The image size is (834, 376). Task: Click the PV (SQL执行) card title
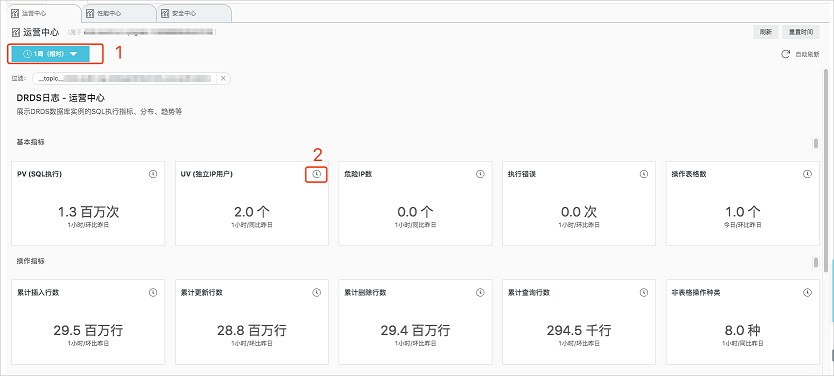tap(39, 174)
